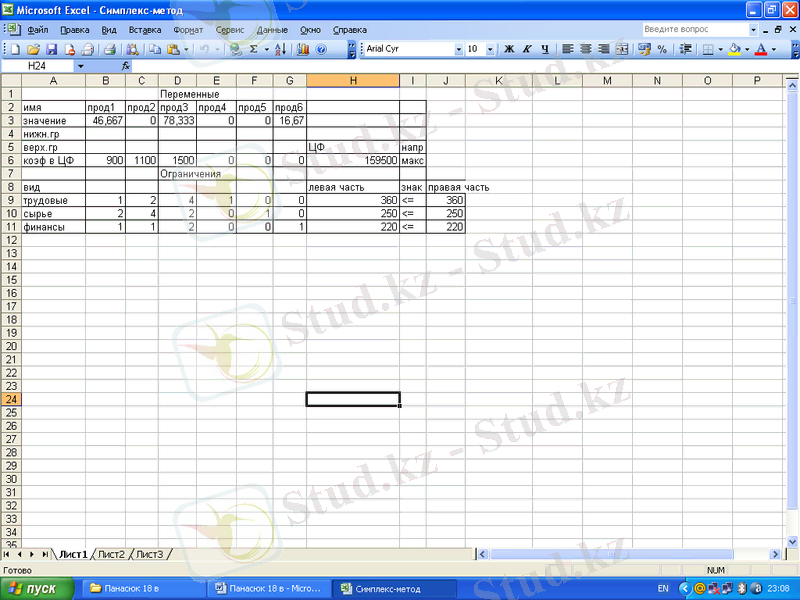Open the Панасюк 18 в - Micro... Word taskbar button
This screenshot has width=800, height=600.
(268, 589)
